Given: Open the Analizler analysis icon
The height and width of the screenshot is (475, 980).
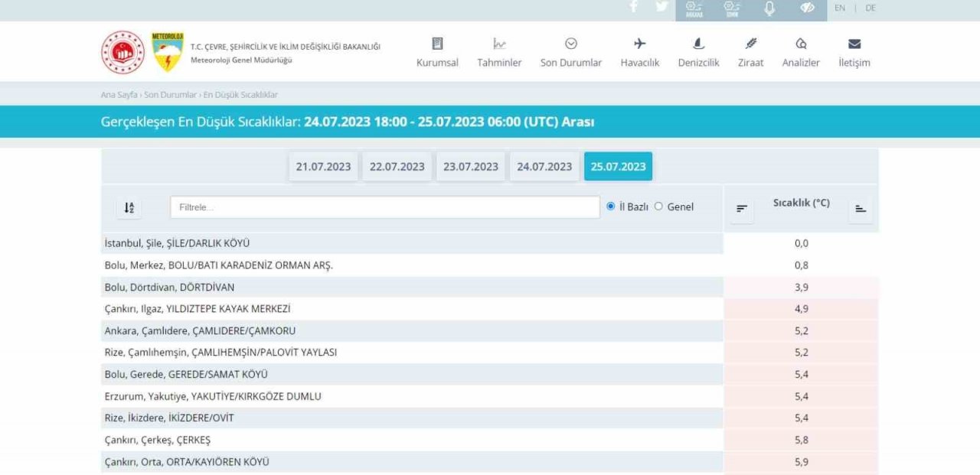Looking at the screenshot, I should [801, 44].
